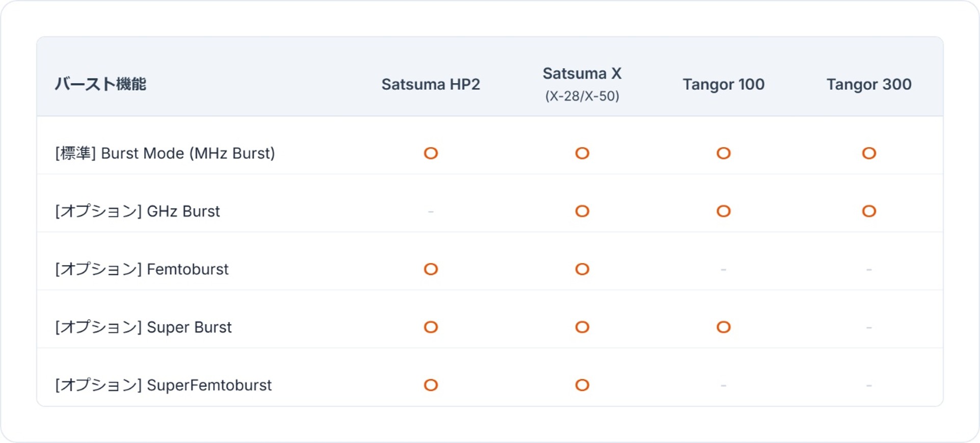This screenshot has height=443, width=980.
Task: Click the Satsuma HP2 column header
Action: point(431,84)
